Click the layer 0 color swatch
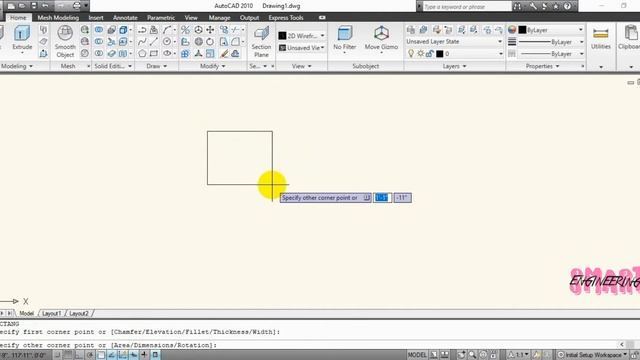Screen dimensions: 640x360 pyautogui.click(x=440, y=53)
